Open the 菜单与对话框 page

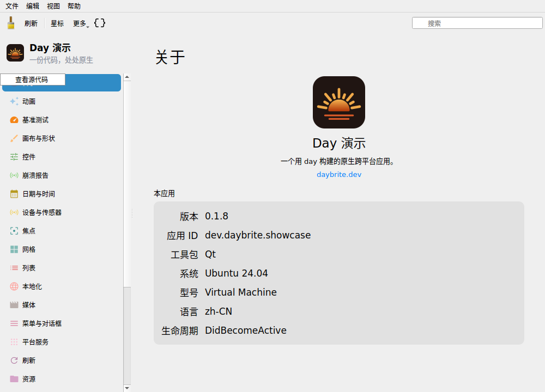point(62,323)
